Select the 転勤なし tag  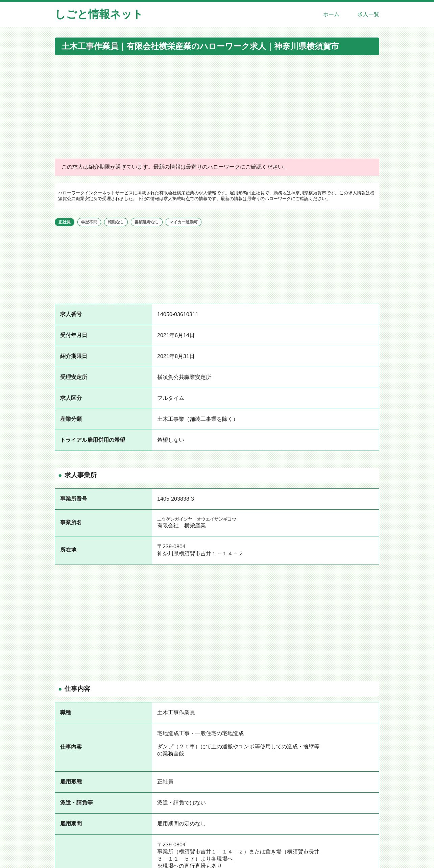pos(116,222)
